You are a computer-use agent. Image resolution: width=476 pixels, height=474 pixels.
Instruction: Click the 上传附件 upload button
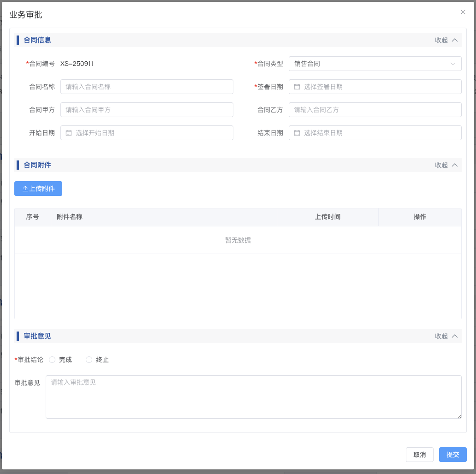tap(38, 189)
